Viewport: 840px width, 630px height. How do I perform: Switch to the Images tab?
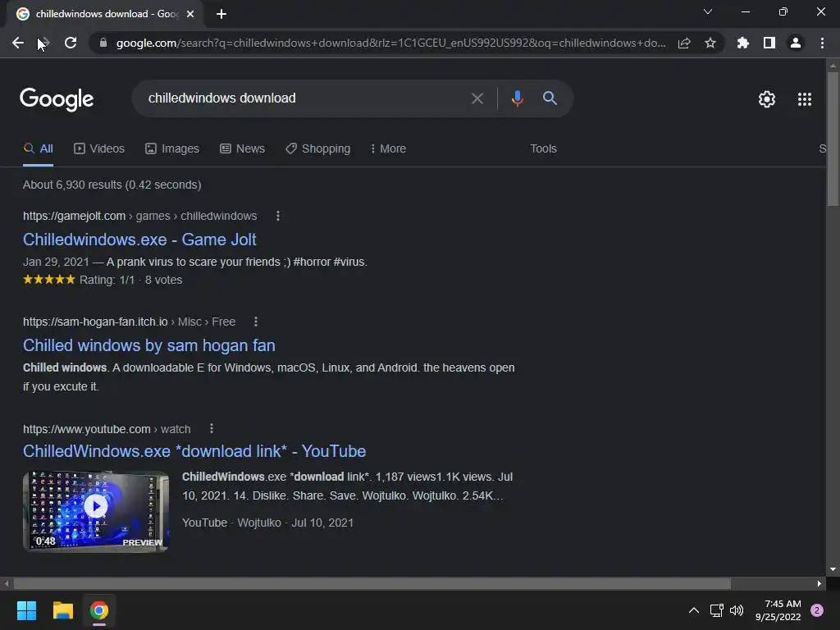pos(172,148)
